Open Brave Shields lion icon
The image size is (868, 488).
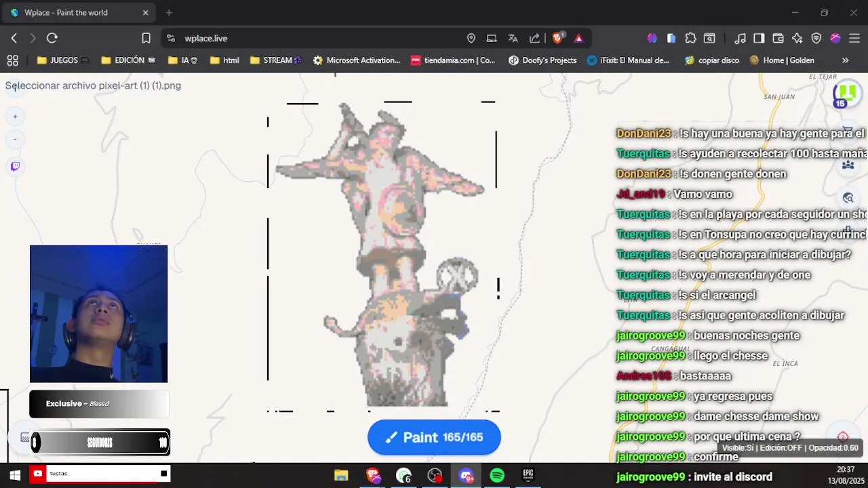point(557,39)
